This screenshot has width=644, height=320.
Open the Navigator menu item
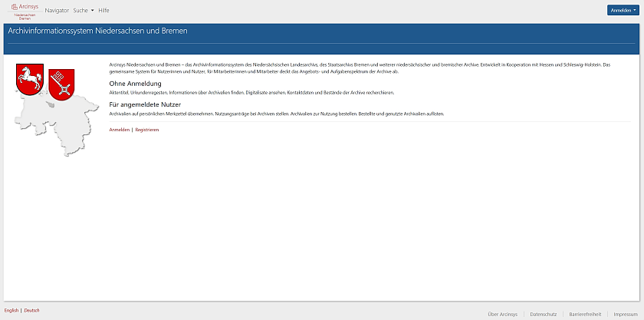[57, 10]
